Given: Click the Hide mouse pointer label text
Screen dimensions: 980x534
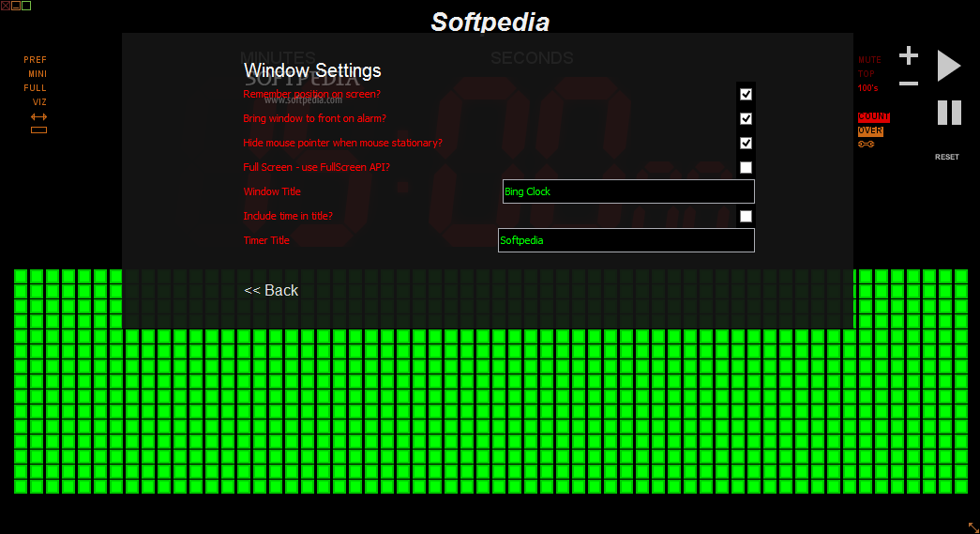Looking at the screenshot, I should click(342, 144).
